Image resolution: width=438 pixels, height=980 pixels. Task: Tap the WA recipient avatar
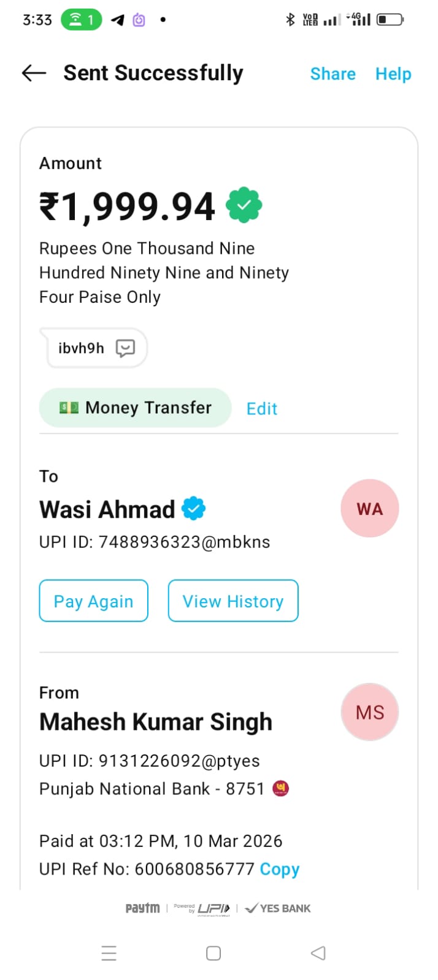[x=369, y=509]
